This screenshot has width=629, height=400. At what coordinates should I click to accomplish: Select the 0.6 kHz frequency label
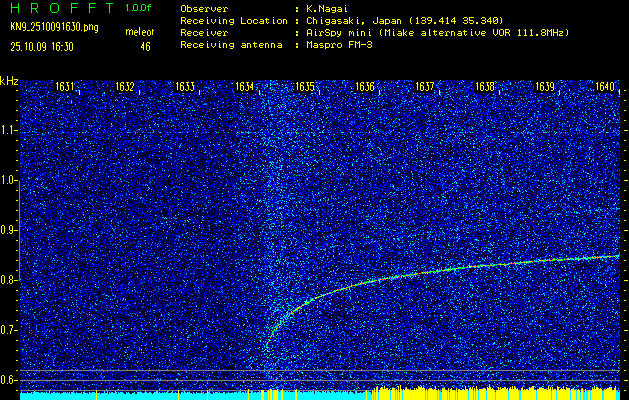click(9, 379)
